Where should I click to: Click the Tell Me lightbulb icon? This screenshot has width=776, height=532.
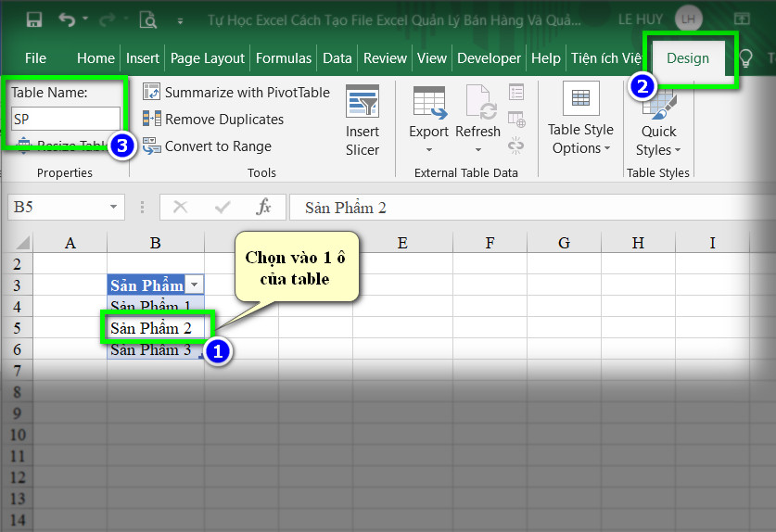[745, 58]
